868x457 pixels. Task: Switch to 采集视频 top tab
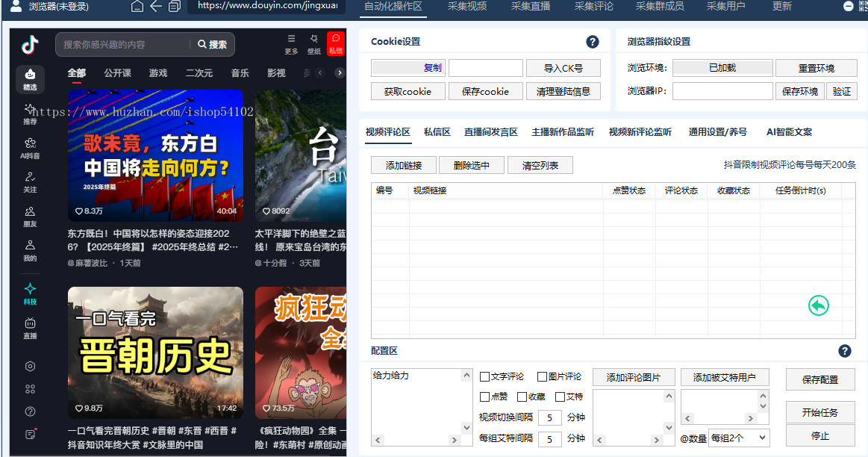pyautogui.click(x=467, y=6)
